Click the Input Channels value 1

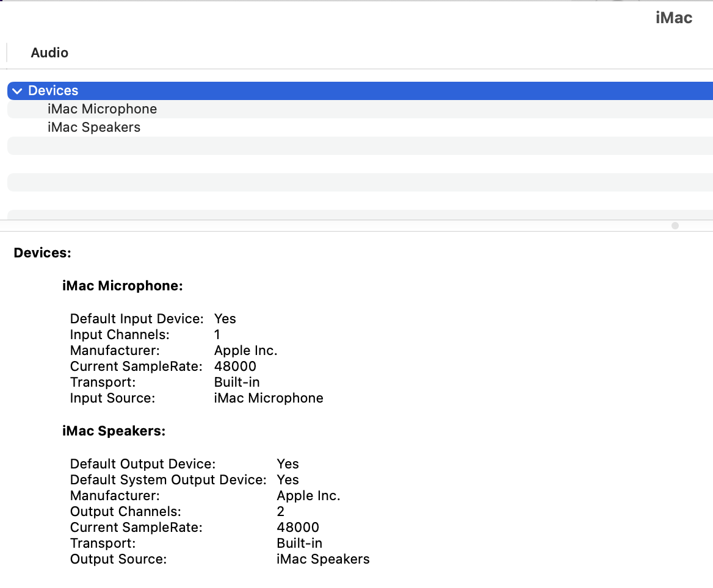pyautogui.click(x=217, y=334)
